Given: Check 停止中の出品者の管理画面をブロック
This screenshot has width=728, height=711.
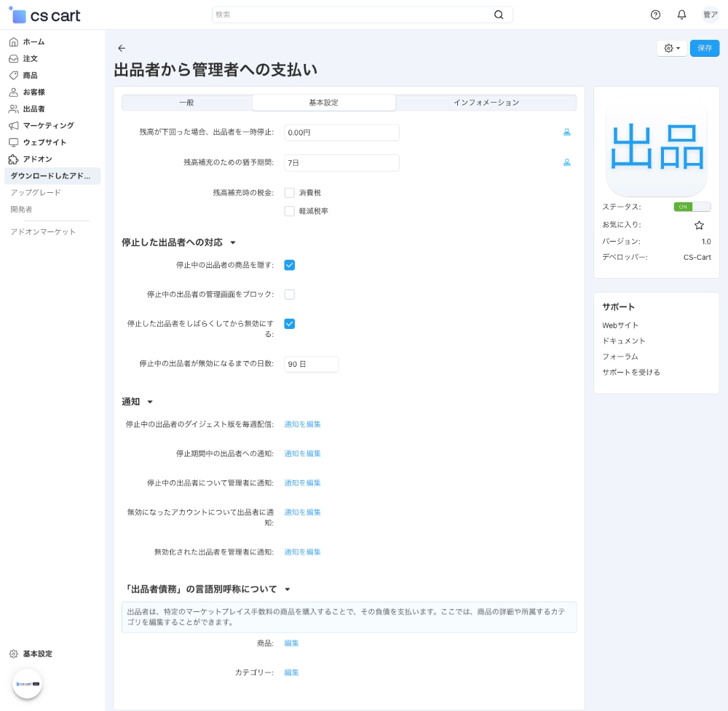Looking at the screenshot, I should [x=289, y=295].
